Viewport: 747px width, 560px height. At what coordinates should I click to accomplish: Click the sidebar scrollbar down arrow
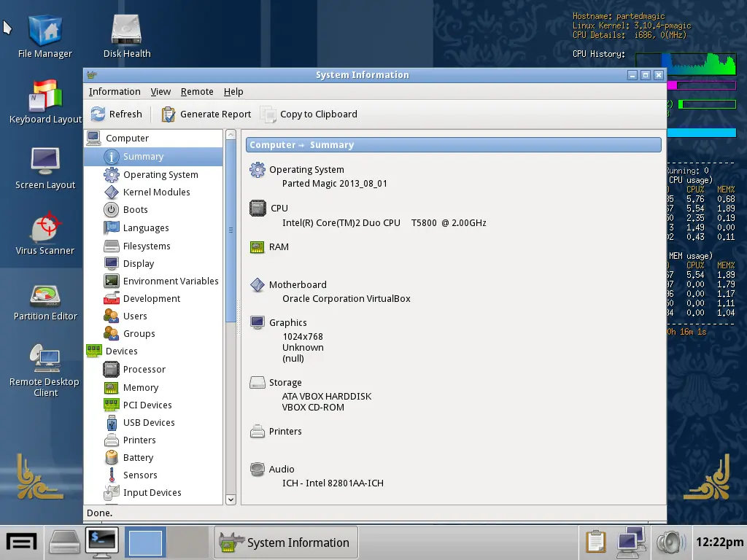231,499
